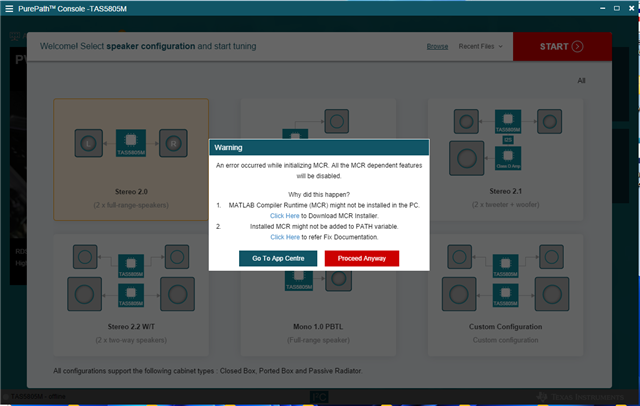
Task: Click the Browse link
Action: click(x=437, y=47)
